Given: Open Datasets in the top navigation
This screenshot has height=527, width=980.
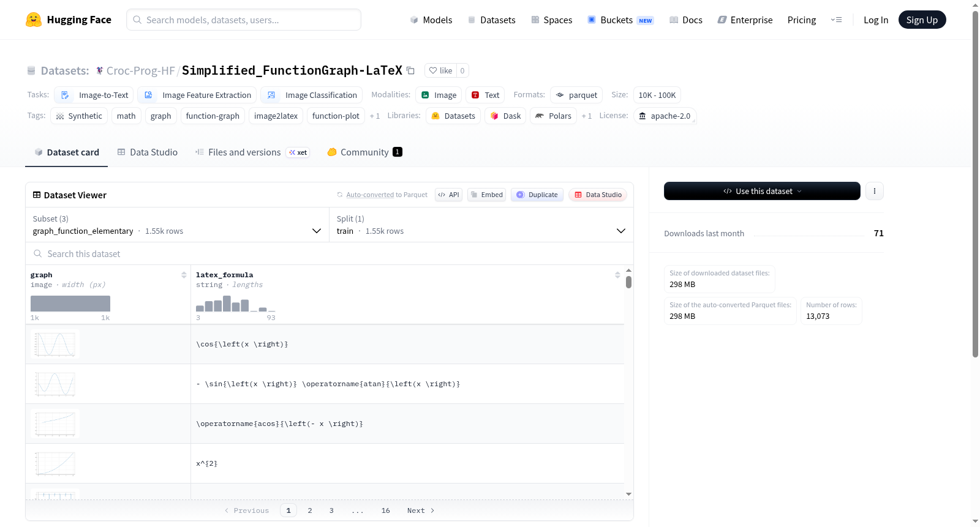Looking at the screenshot, I should point(491,20).
